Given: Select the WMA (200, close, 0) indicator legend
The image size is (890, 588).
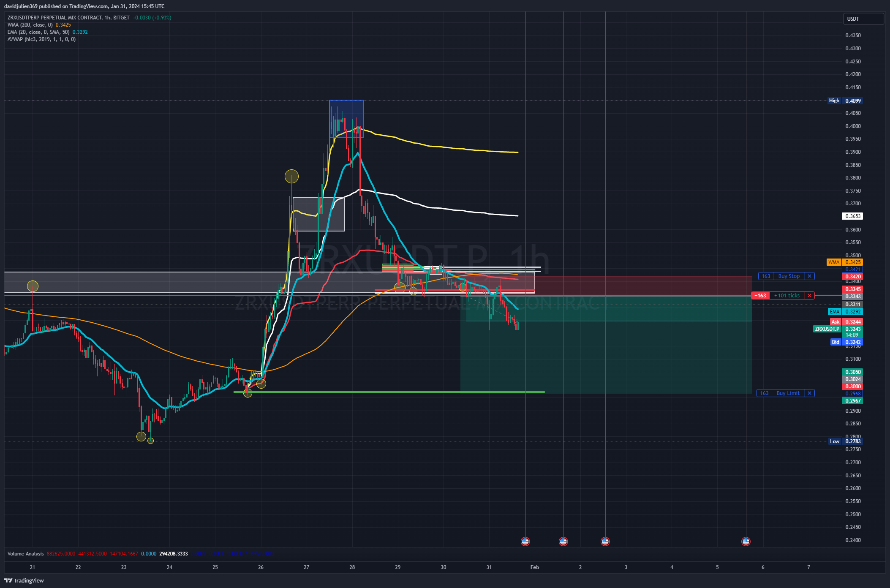Looking at the screenshot, I should [x=30, y=25].
